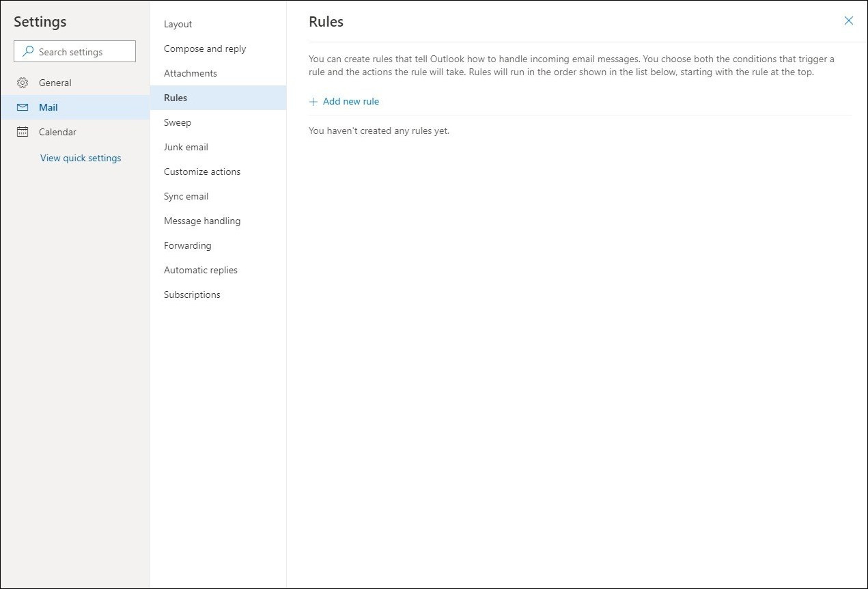Click Add new rule

pos(344,101)
